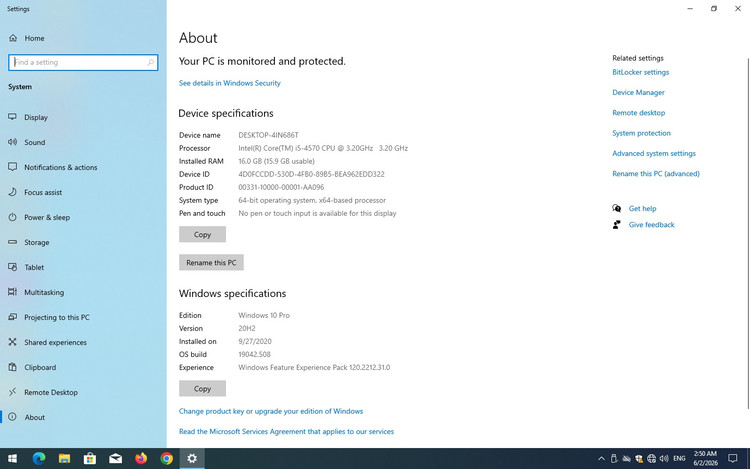Screen dimensions: 750x469
Task: Click OS build value 19042.508
Action: (x=254, y=354)
